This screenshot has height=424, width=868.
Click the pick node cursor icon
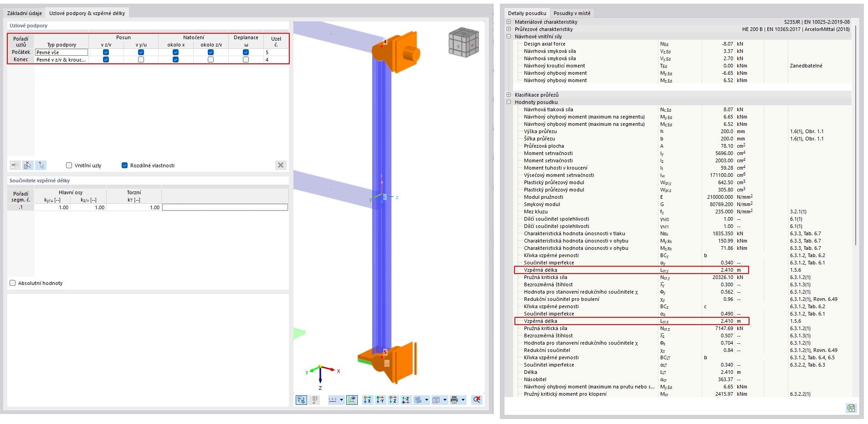(41, 165)
